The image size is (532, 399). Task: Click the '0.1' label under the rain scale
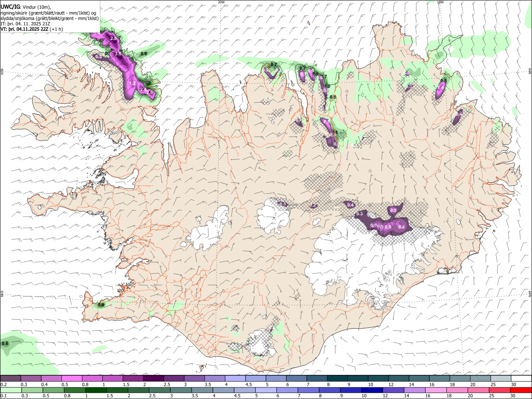point(4,396)
